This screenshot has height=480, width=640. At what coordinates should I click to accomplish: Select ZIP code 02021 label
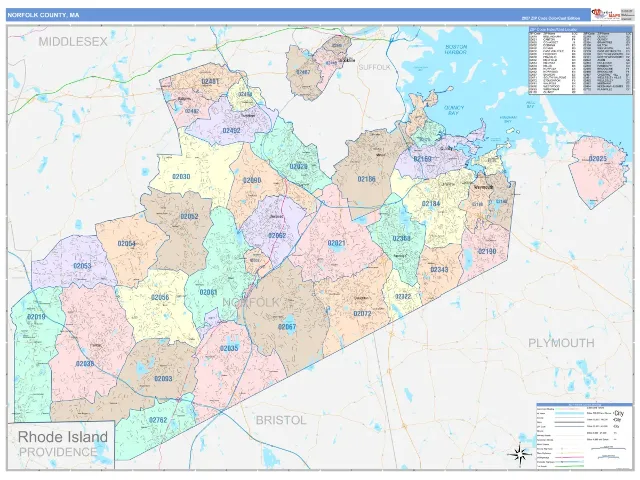(336, 243)
